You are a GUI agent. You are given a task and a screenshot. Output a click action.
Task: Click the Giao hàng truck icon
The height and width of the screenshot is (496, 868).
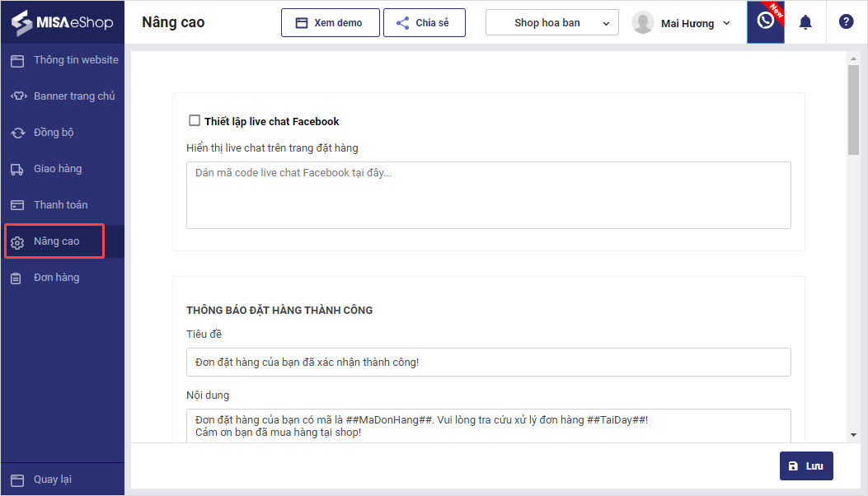click(x=16, y=169)
